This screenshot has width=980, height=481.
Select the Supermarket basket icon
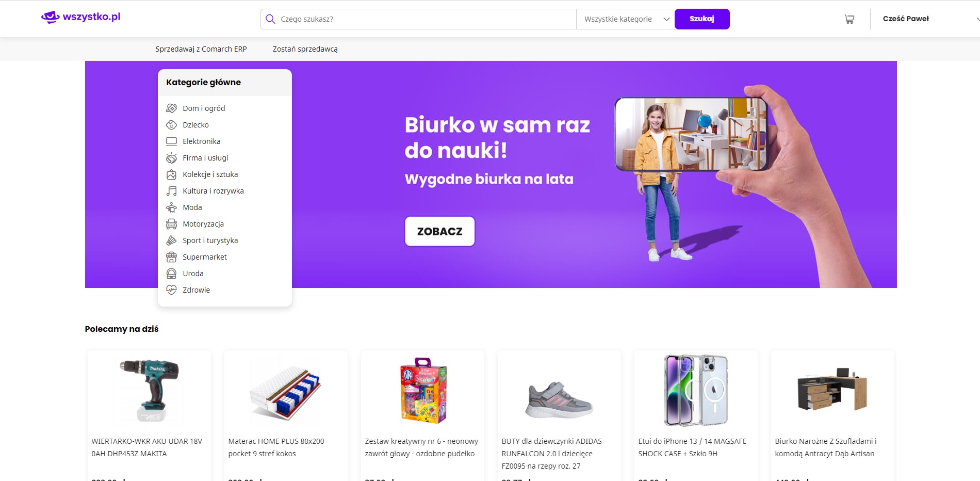tap(171, 257)
